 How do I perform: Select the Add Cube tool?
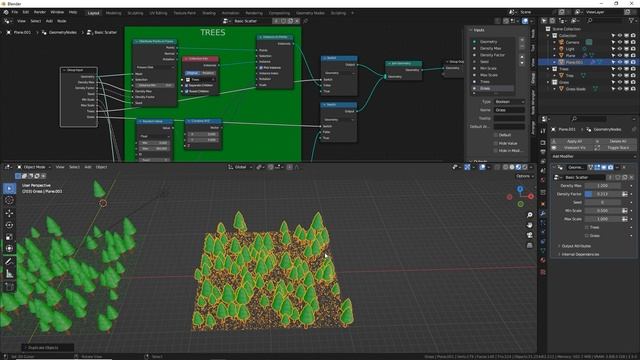[9, 287]
